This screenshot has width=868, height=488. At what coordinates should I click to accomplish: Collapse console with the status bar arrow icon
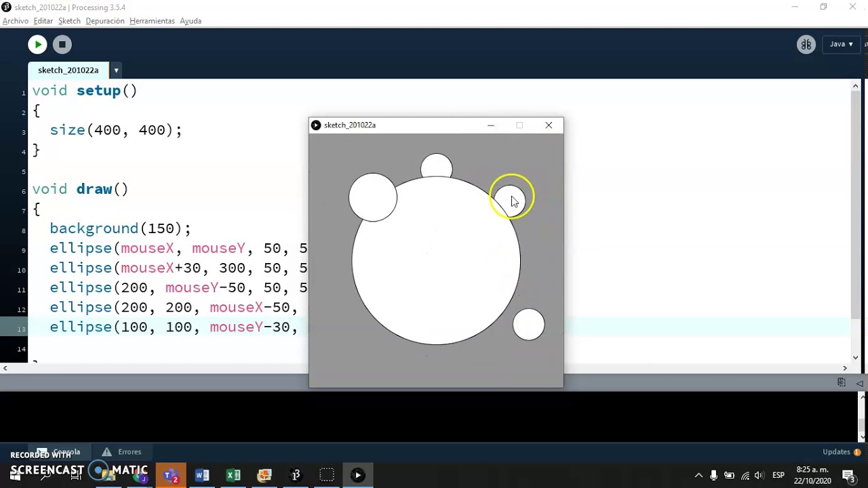coord(859,383)
